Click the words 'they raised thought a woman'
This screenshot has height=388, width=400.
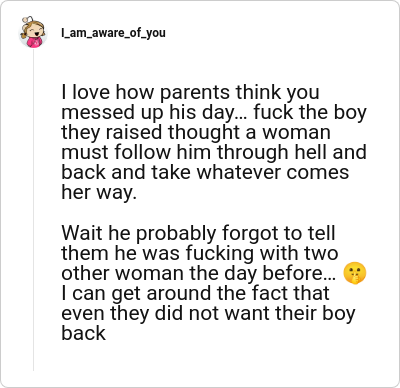(x=196, y=133)
